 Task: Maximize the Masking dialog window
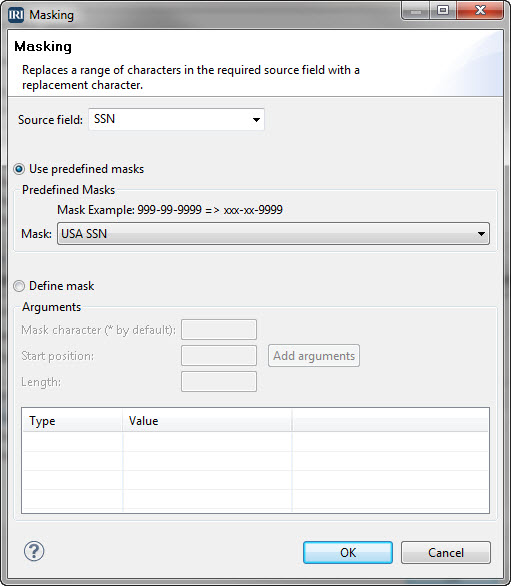click(x=443, y=10)
